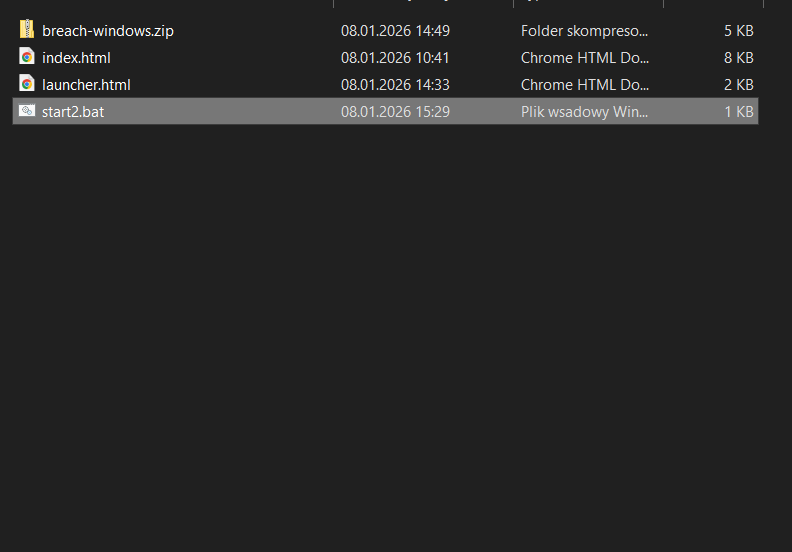Click the "Plik wsadowy Win..." type text
792x552 pixels.
[584, 112]
